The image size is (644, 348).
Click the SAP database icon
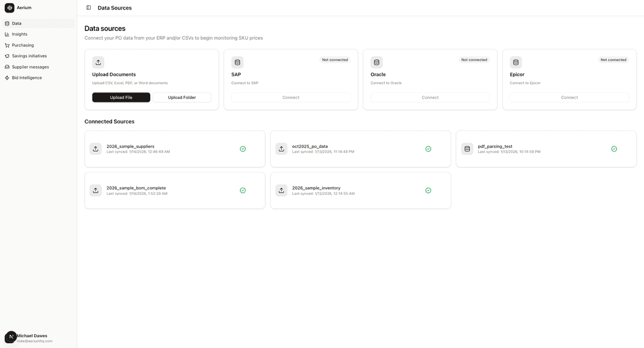tap(237, 62)
